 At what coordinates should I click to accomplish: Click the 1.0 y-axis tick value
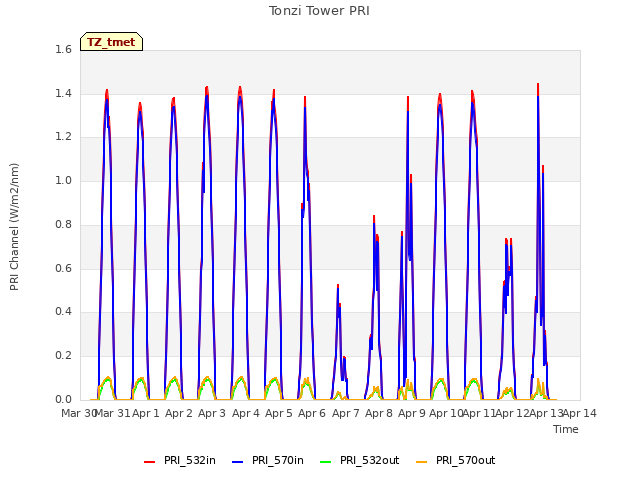(x=63, y=180)
